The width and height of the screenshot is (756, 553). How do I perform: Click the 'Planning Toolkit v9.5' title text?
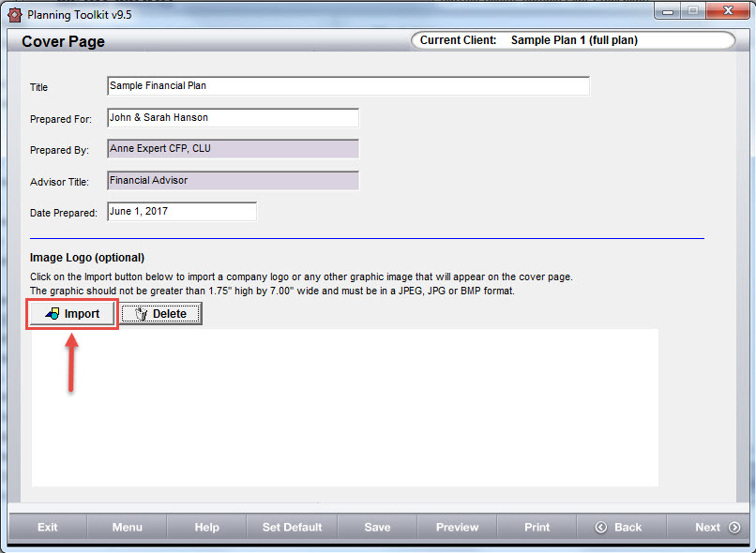(80, 15)
